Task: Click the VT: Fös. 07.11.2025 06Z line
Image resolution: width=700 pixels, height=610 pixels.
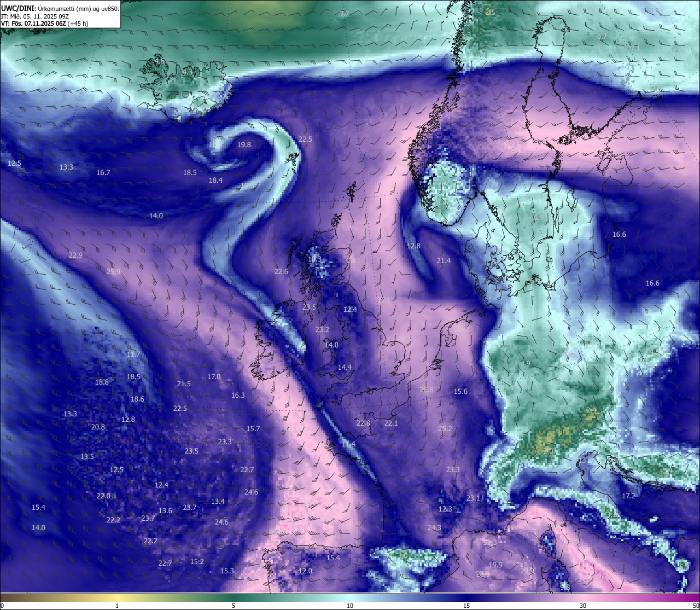Action: pos(45,24)
